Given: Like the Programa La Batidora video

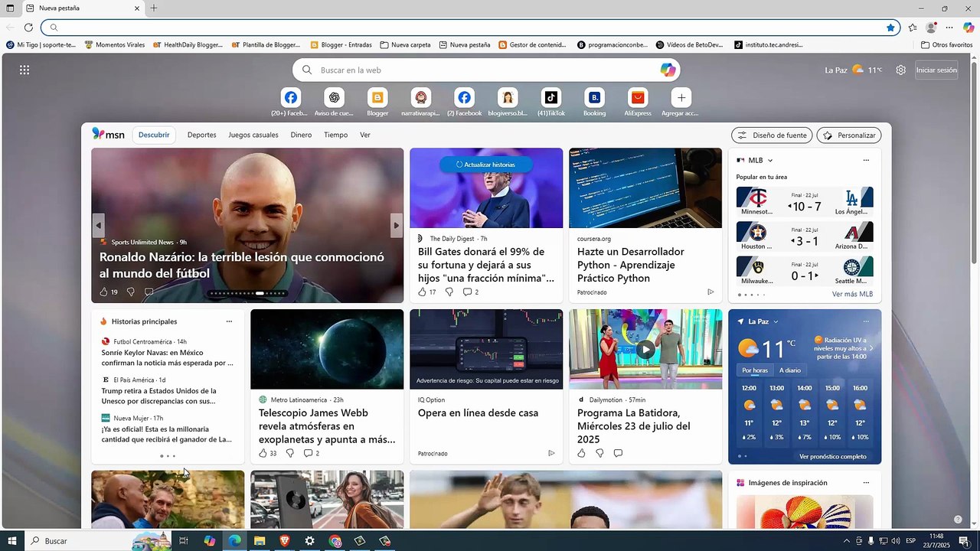Looking at the screenshot, I should (581, 453).
